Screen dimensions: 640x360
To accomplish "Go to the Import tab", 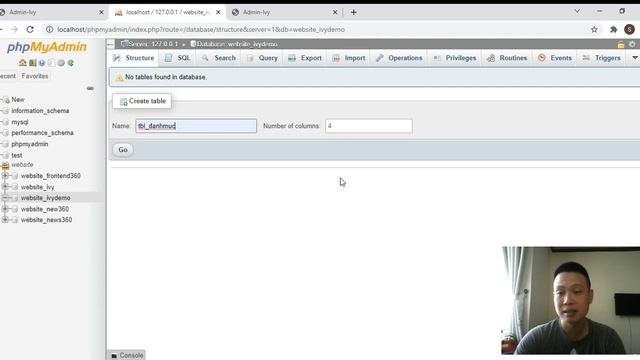I will (x=349, y=58).
